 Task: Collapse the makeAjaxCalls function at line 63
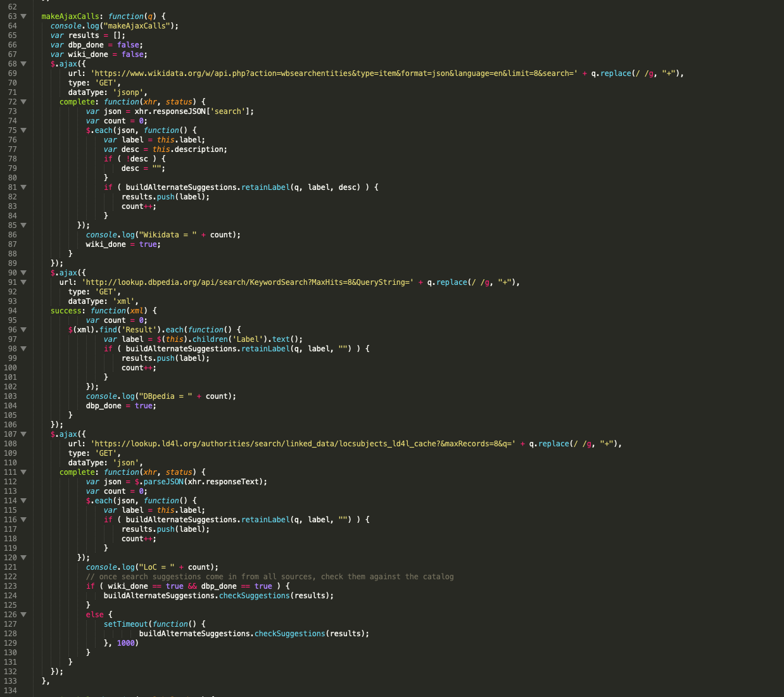pyautogui.click(x=23, y=16)
